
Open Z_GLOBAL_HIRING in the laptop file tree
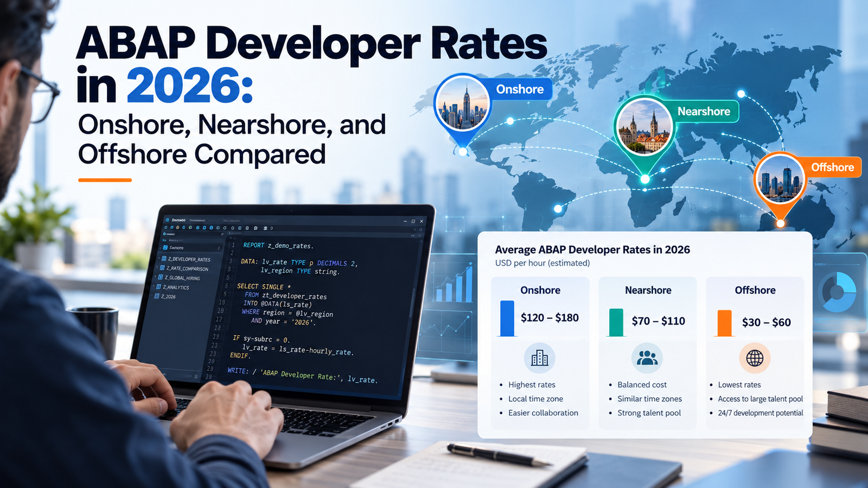tap(182, 278)
